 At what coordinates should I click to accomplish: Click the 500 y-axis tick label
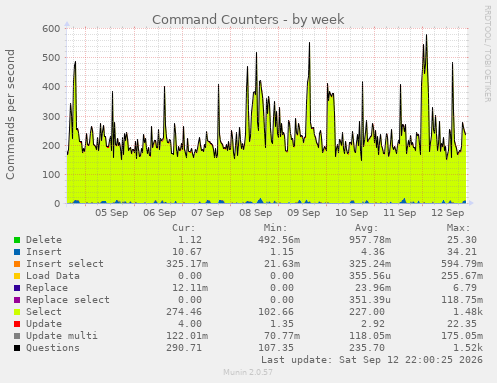click(x=51, y=58)
